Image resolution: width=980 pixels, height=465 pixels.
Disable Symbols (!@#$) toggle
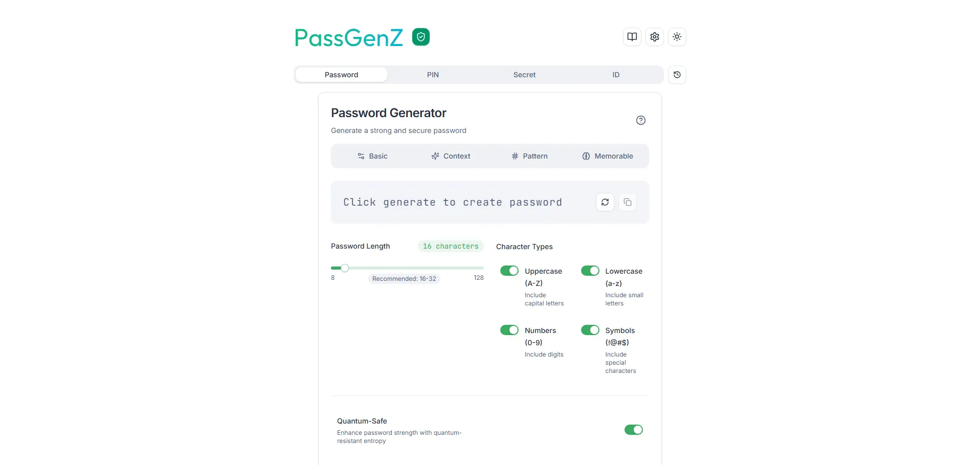(x=590, y=330)
